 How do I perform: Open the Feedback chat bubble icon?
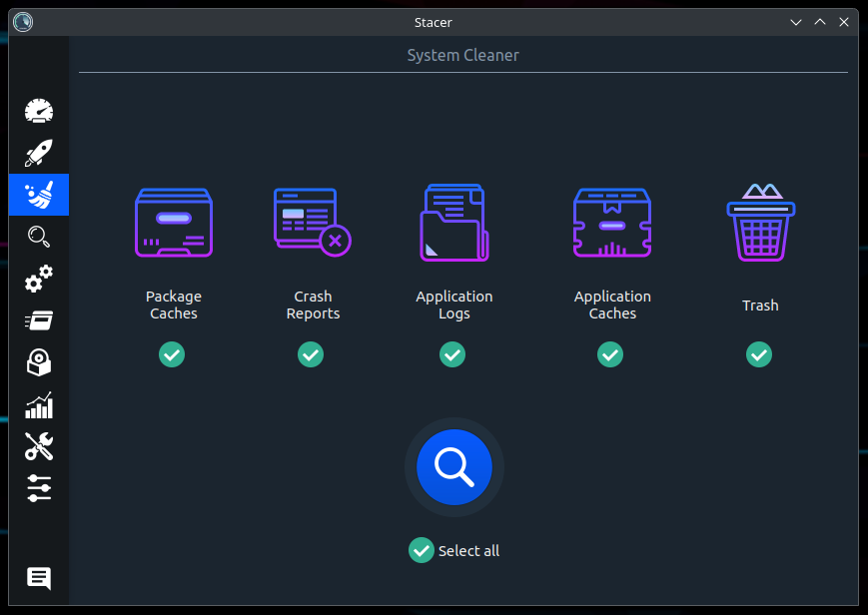[39, 578]
